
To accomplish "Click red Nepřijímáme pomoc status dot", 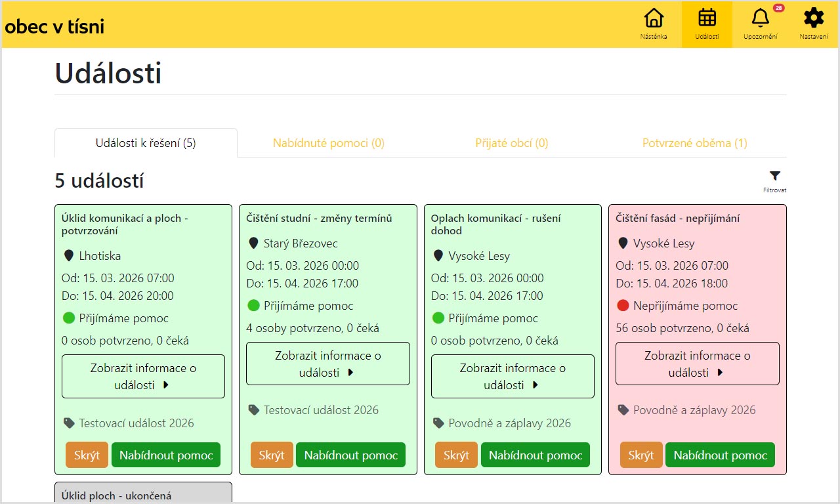I will tap(623, 306).
